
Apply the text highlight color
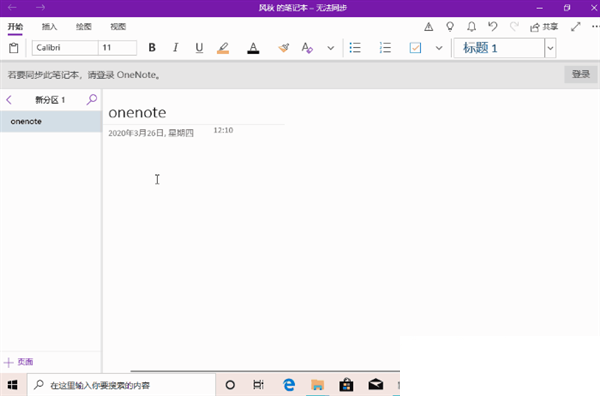(223, 48)
